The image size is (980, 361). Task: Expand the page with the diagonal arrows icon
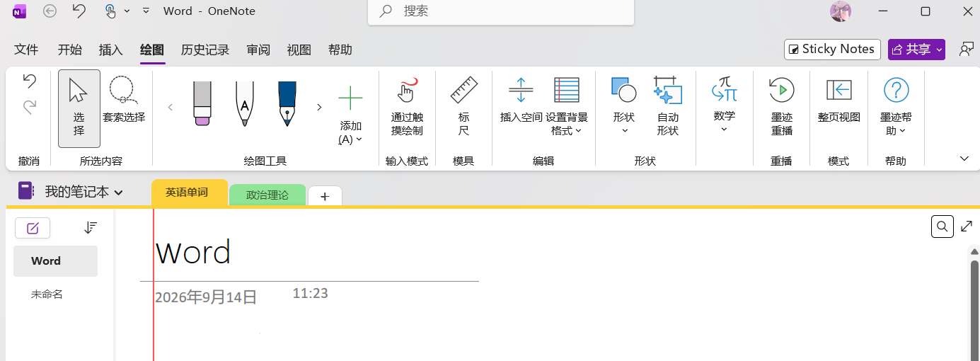pos(967,227)
